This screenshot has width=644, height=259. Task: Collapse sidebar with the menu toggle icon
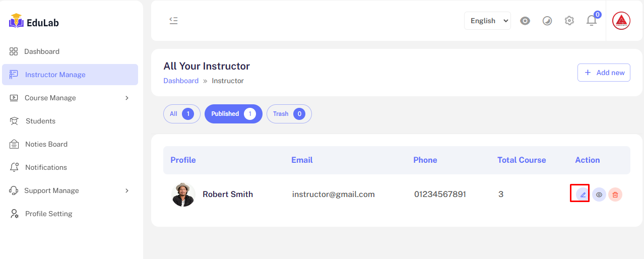(173, 21)
